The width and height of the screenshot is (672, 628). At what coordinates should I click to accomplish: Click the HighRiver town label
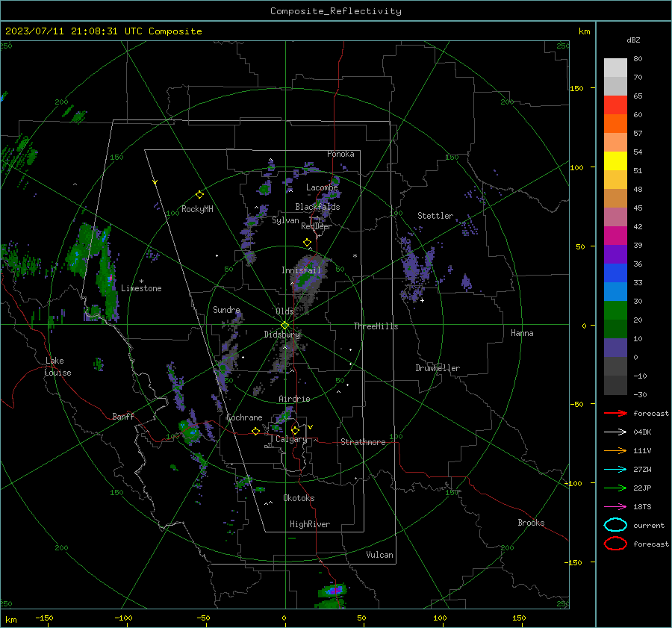(x=309, y=524)
